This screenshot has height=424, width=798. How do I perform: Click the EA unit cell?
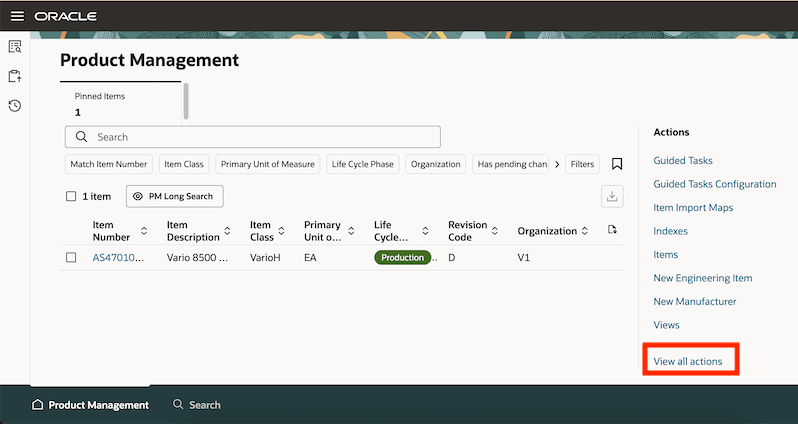310,258
